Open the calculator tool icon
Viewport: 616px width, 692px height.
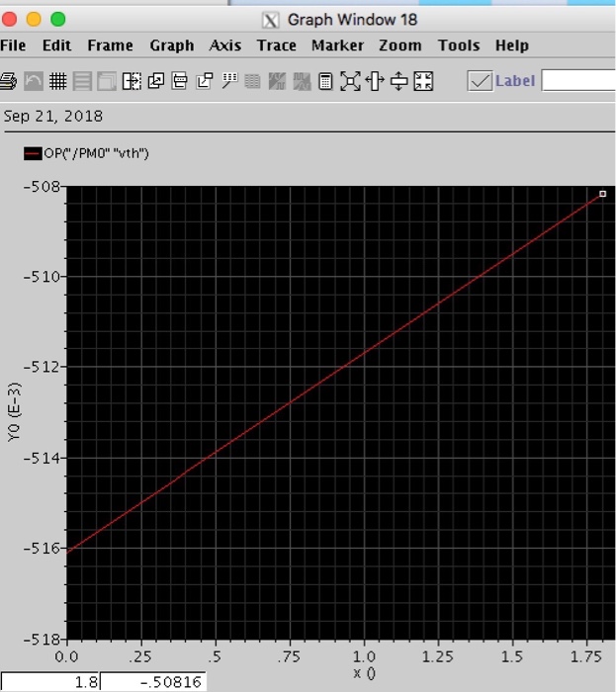pyautogui.click(x=325, y=81)
